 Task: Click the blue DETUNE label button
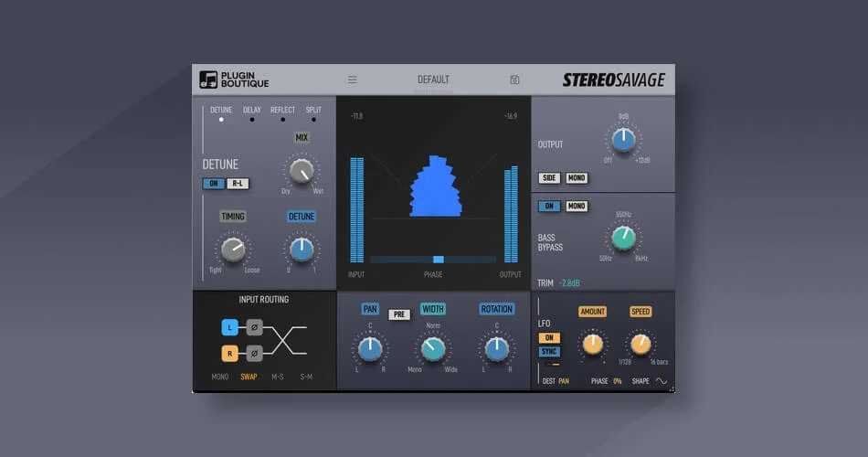click(302, 217)
